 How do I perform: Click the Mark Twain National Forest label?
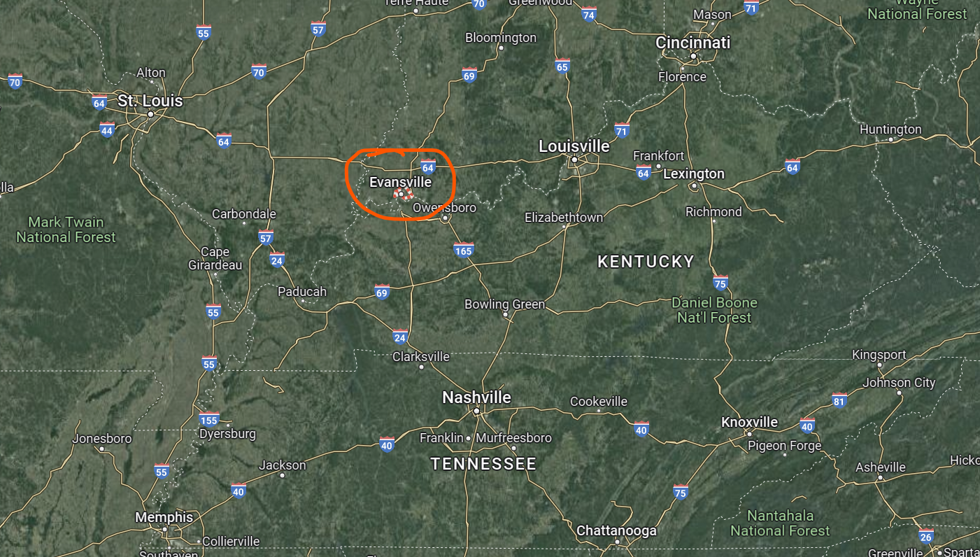pos(66,230)
